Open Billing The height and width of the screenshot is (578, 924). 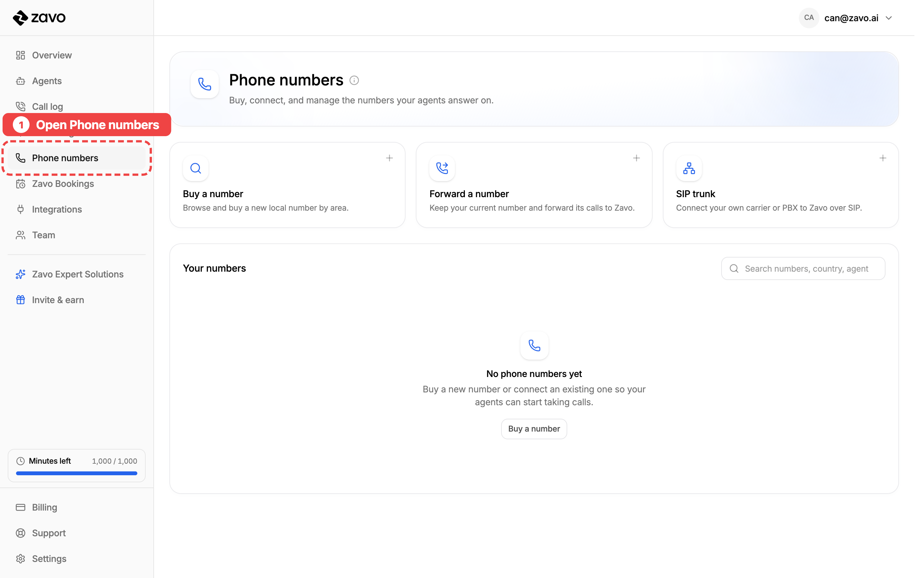click(x=76, y=507)
